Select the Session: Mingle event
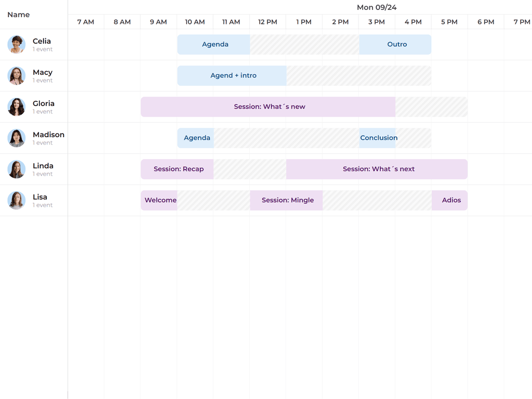The height and width of the screenshot is (399, 532). point(286,200)
